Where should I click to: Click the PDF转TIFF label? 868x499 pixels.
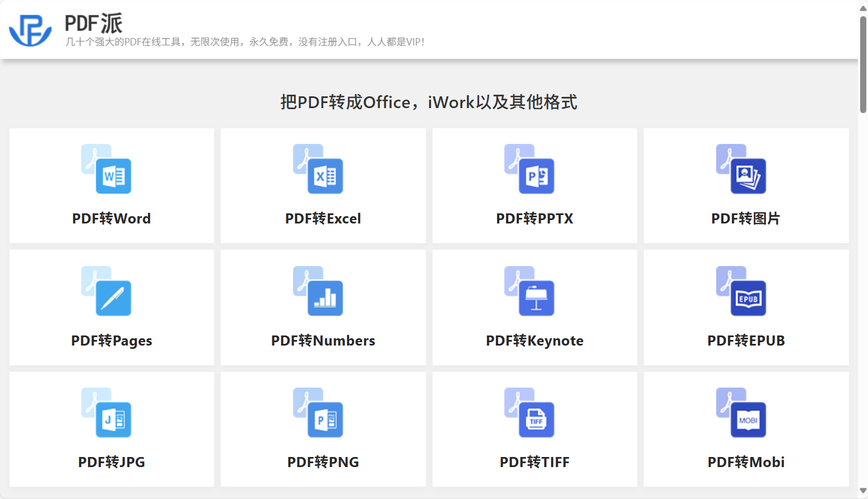[535, 462]
